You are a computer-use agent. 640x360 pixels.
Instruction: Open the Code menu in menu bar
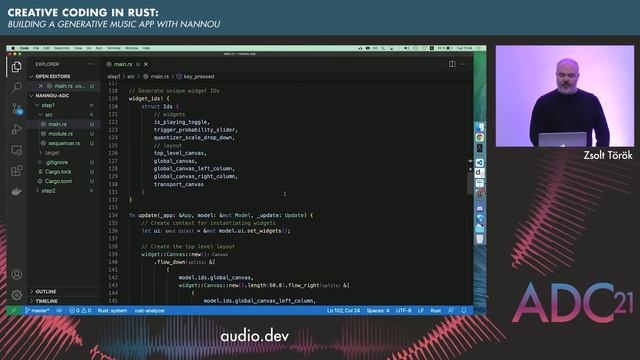tap(24, 48)
